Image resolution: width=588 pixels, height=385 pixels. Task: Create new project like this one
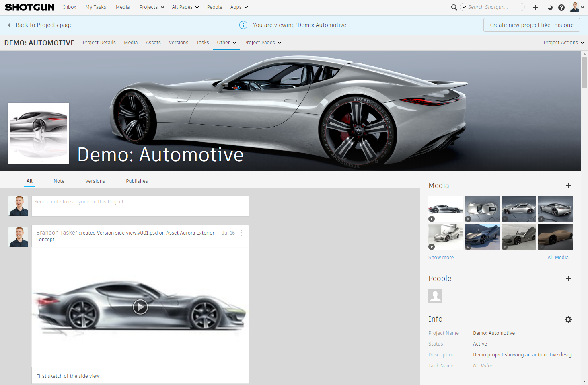click(531, 25)
